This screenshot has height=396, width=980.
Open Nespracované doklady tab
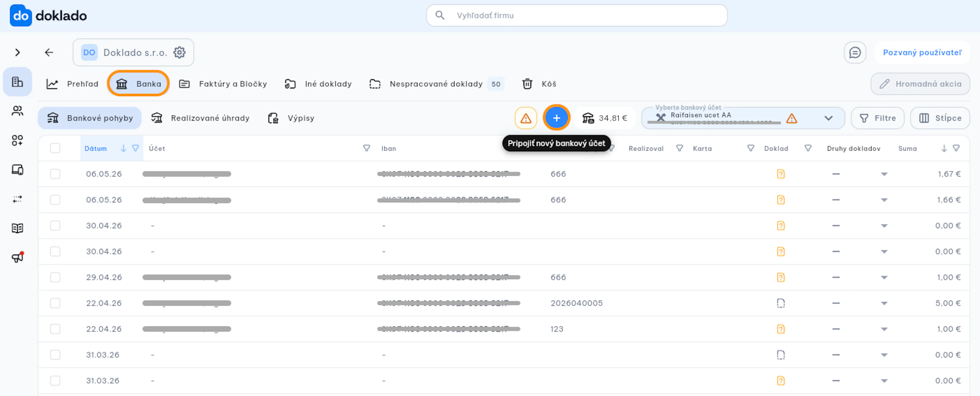(x=437, y=84)
